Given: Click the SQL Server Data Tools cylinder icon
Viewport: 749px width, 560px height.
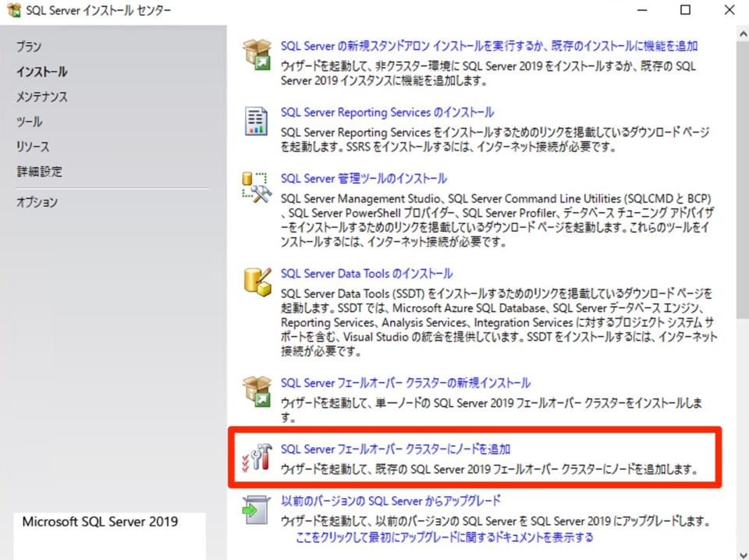Looking at the screenshot, I should (257, 282).
